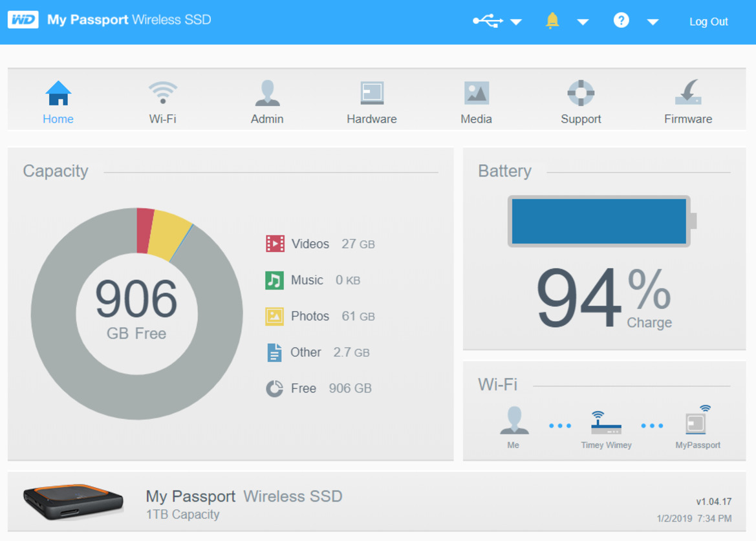Click the Me user icon
The height and width of the screenshot is (541, 756).
(514, 421)
